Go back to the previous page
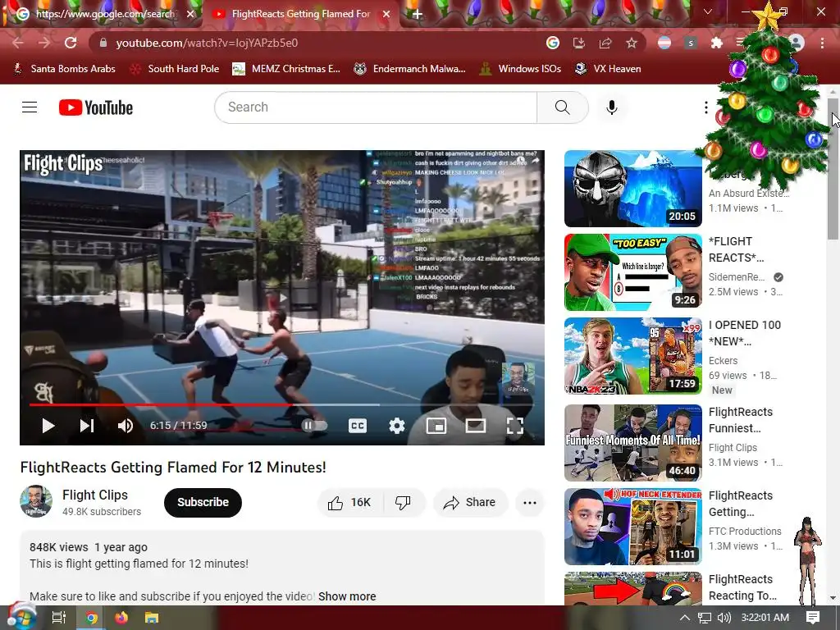The image size is (840, 630). pyautogui.click(x=18, y=43)
